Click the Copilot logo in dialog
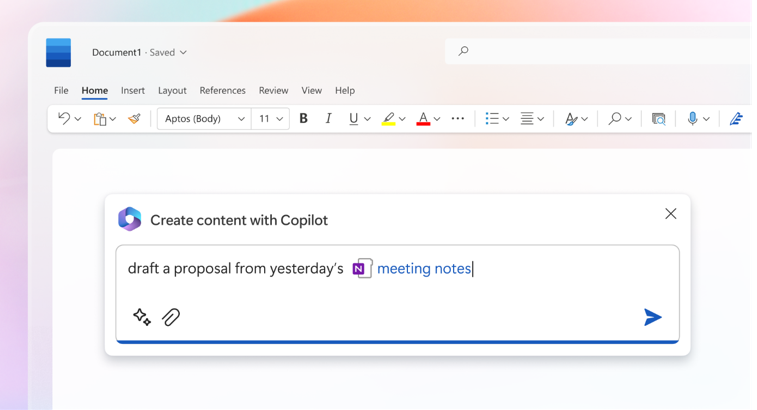Viewport: 757px width, 410px height. [x=129, y=219]
